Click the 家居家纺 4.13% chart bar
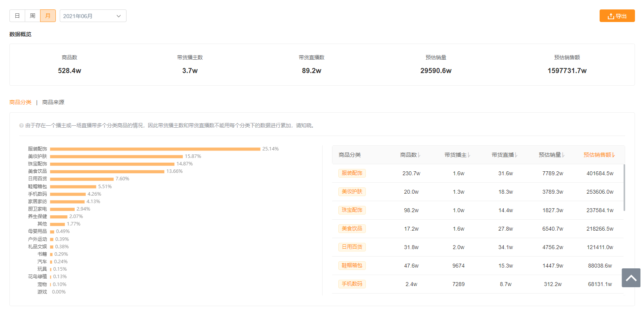644x310 pixels. [x=67, y=202]
